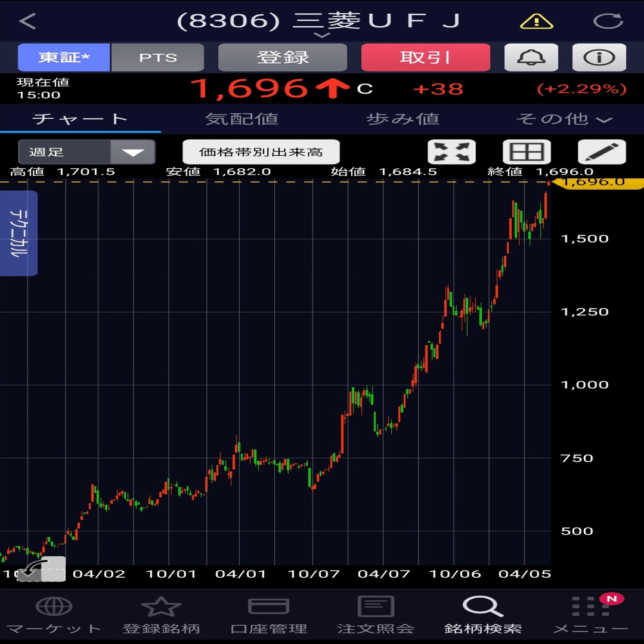Viewport: 644px width, 644px height.
Task: Tap the 1,500 price axis label
Action: [584, 239]
